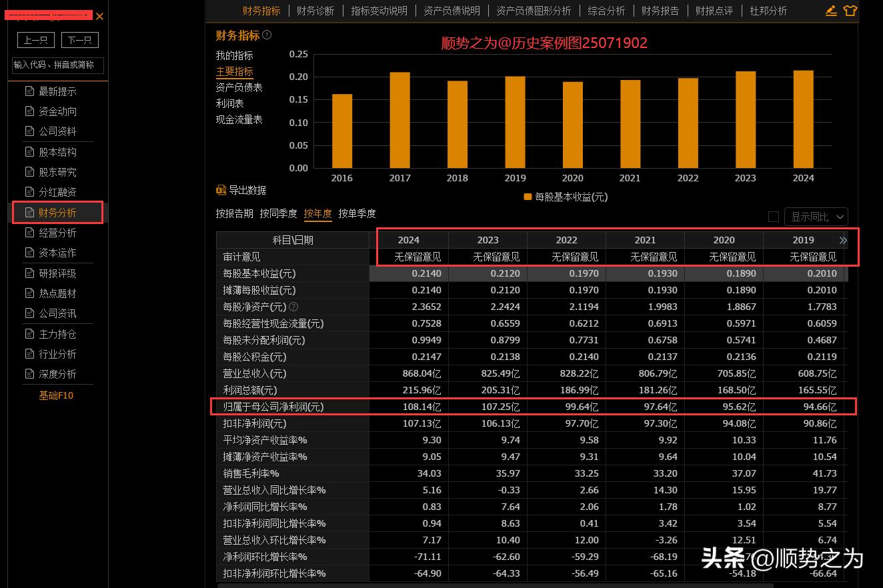This screenshot has width=883, height=588.
Task: Click the 下一只 button
Action: (x=79, y=40)
